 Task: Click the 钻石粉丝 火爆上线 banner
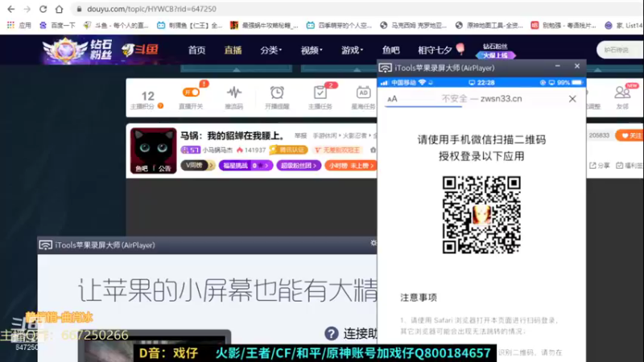click(x=495, y=51)
